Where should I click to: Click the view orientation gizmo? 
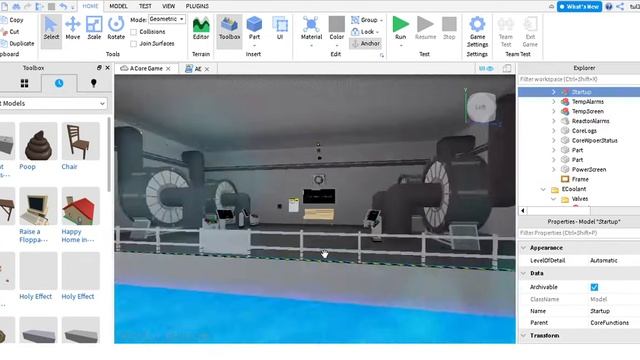(x=481, y=107)
